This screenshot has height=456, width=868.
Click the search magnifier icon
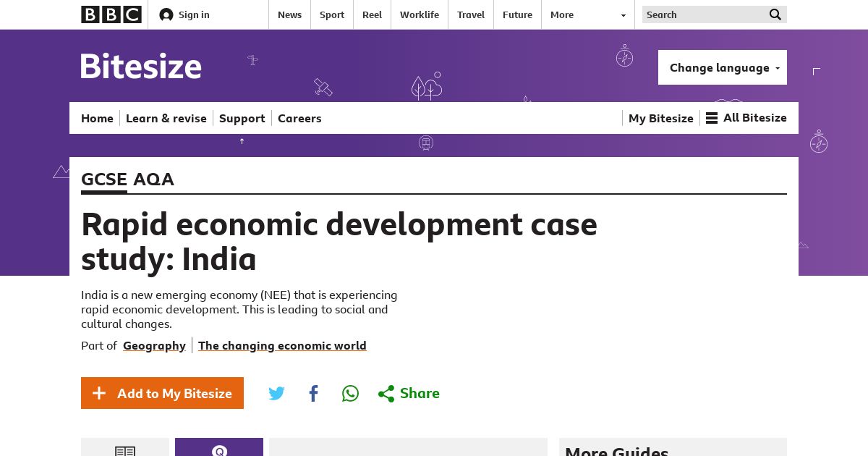click(775, 14)
